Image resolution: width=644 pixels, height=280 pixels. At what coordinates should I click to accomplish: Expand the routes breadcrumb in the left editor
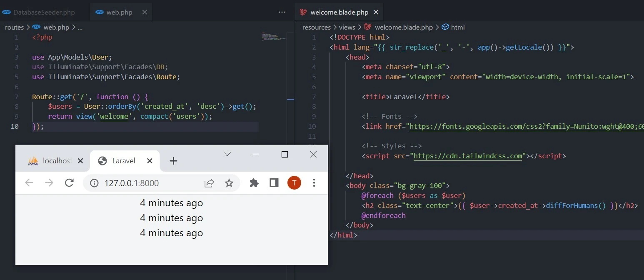point(14,27)
